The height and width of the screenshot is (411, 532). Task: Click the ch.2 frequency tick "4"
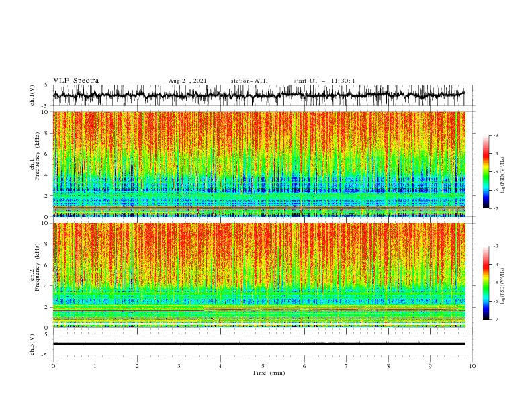[x=48, y=286]
